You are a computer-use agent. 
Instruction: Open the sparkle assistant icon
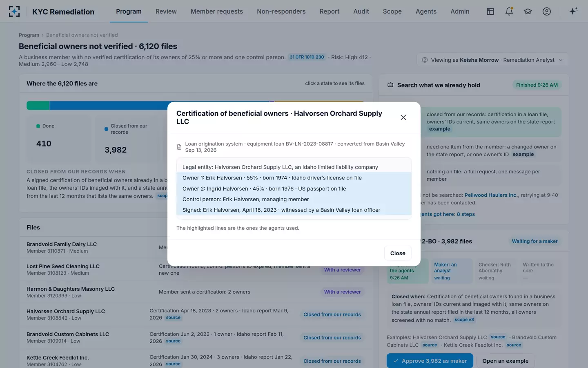point(573,11)
